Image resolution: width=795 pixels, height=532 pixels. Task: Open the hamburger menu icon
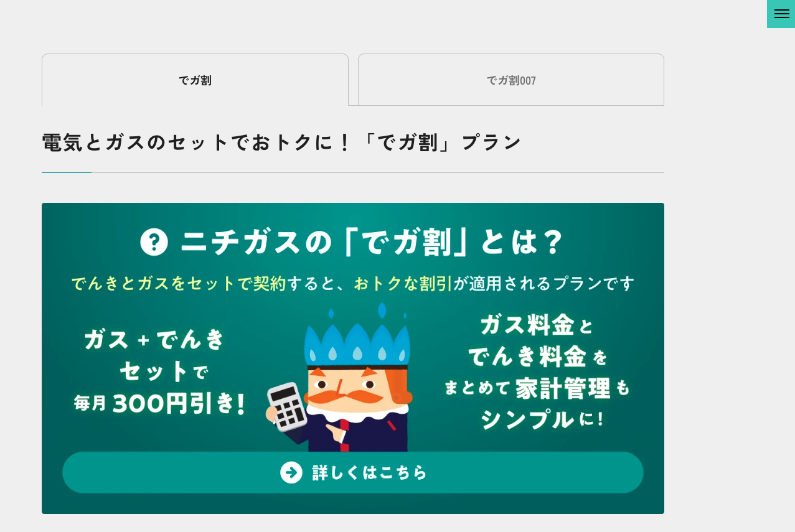(781, 14)
